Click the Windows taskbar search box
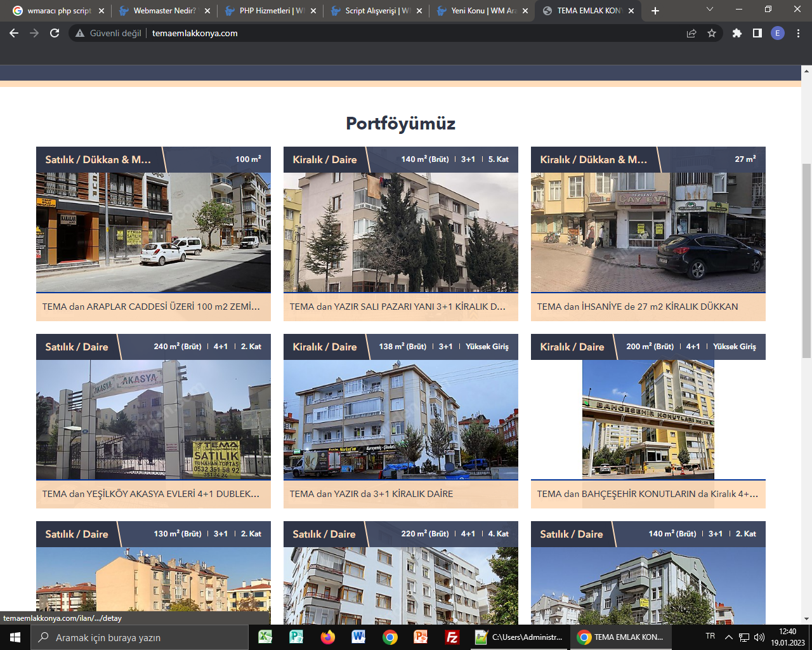The image size is (812, 650). (x=140, y=637)
